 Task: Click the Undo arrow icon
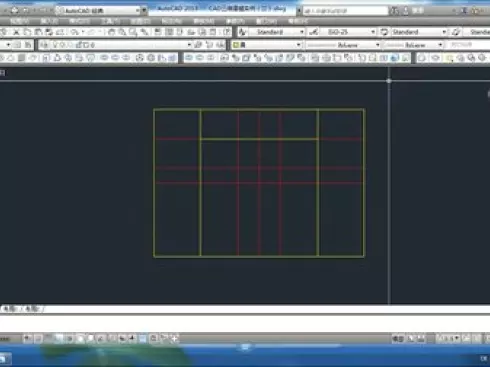(x=75, y=32)
